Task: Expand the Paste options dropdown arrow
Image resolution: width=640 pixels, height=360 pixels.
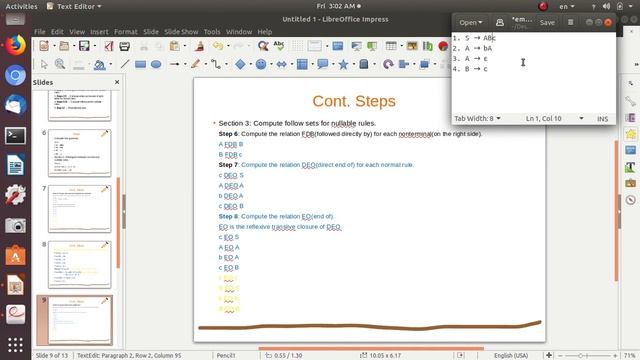Action: pos(184,46)
